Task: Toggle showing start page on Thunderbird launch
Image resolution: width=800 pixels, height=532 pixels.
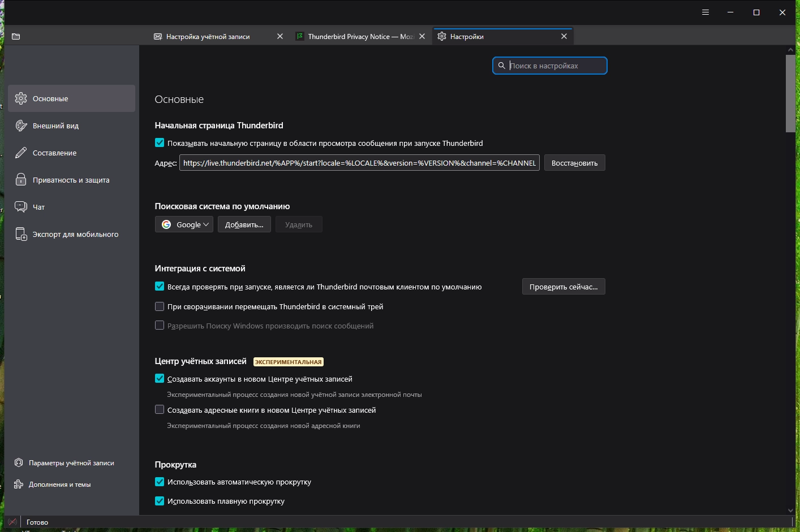Action: [x=160, y=143]
